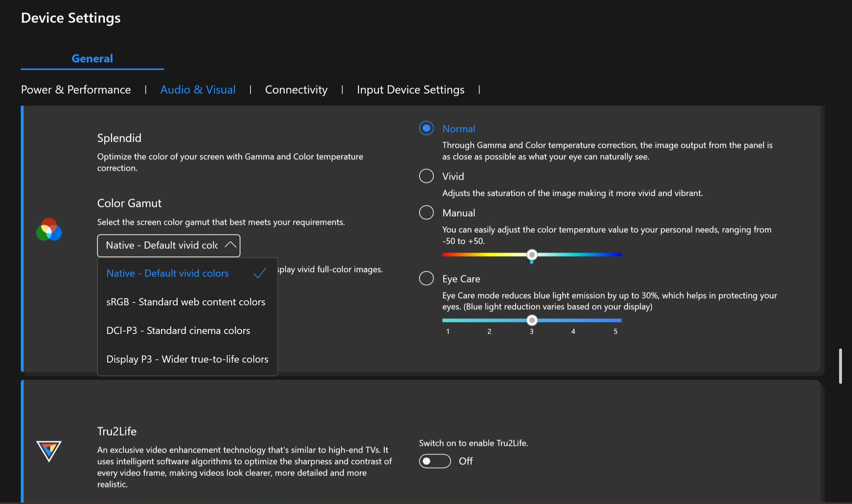
Task: Click the vertical scrollbar on the right
Action: (840, 366)
